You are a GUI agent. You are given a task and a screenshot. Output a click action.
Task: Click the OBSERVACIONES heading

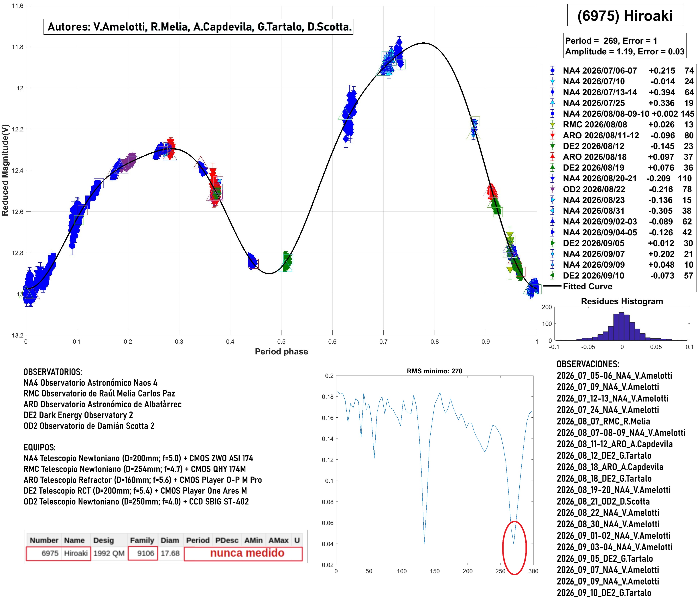click(x=588, y=364)
